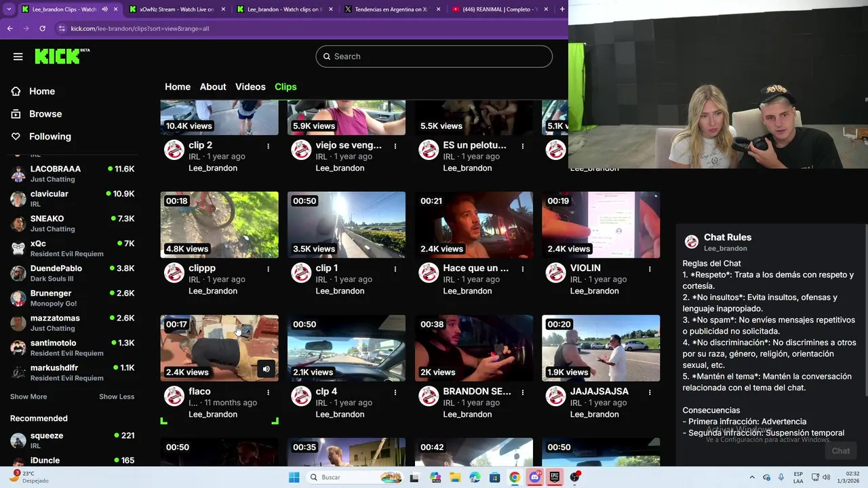Image resolution: width=868 pixels, height=488 pixels.
Task: Play the JAJAJSAJSA clip thumbnail
Action: pyautogui.click(x=601, y=348)
